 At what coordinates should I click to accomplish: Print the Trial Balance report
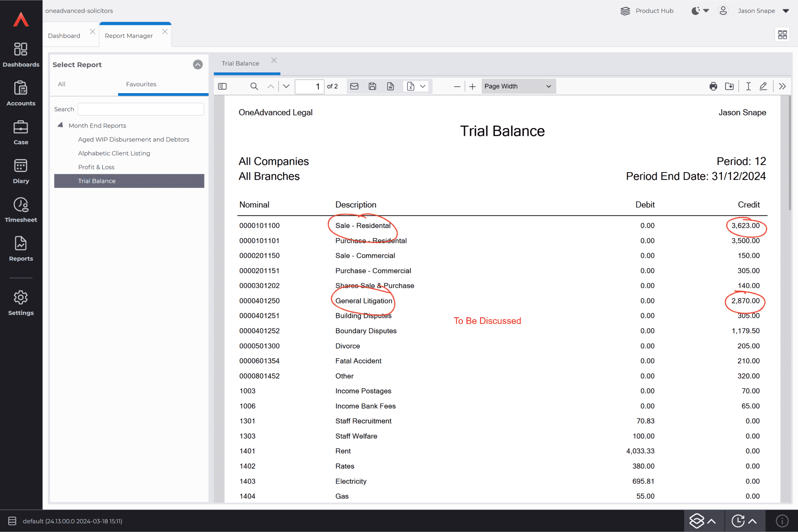point(713,86)
